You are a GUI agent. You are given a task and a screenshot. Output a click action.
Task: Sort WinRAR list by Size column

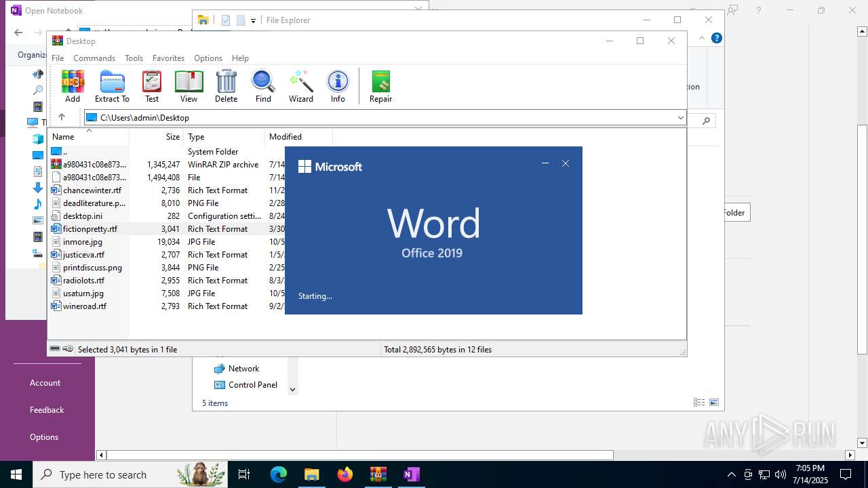coord(157,137)
